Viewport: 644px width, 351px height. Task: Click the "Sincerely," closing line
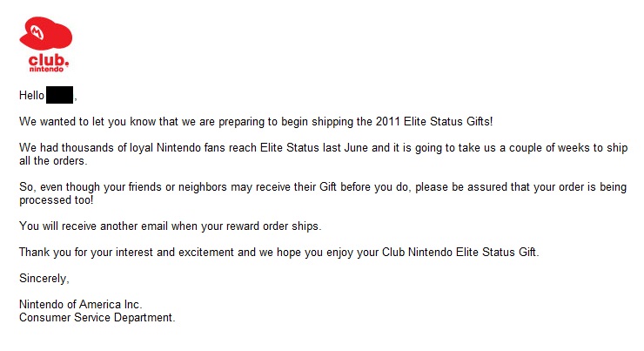pyautogui.click(x=44, y=279)
